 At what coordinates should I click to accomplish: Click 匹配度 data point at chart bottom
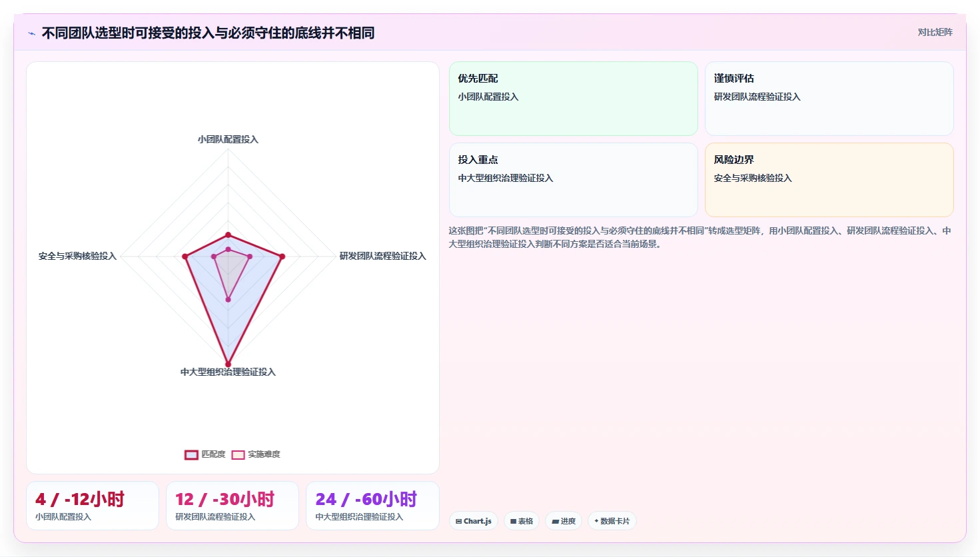pos(228,364)
